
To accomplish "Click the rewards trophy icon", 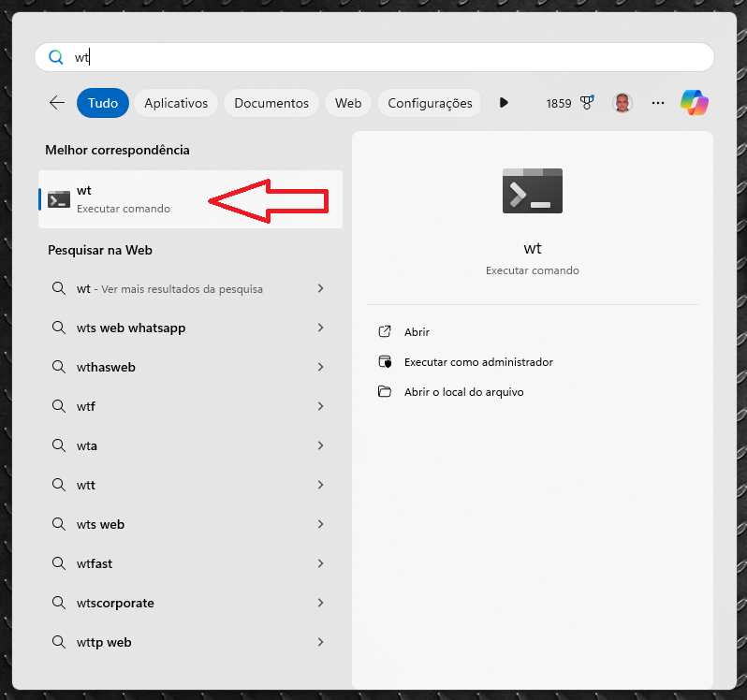I will [587, 102].
